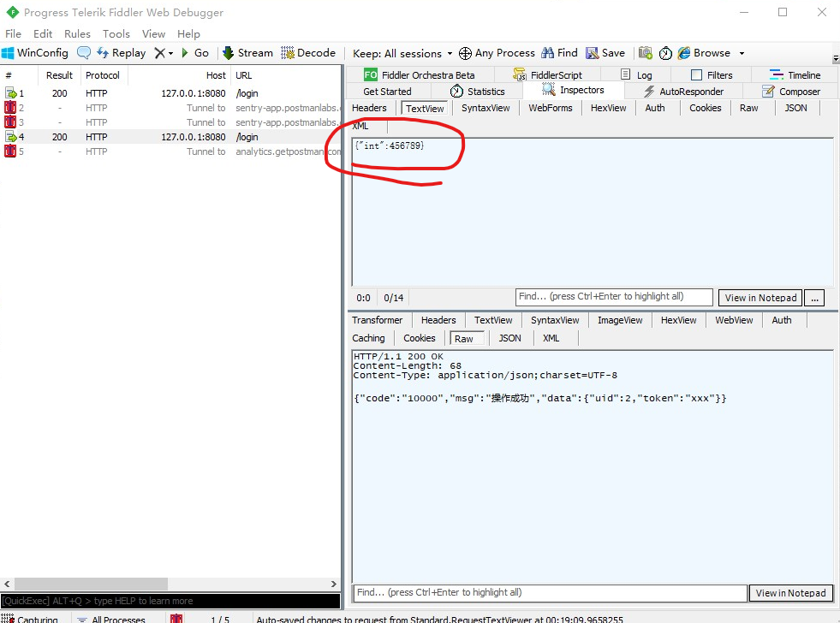Click the QuickExec command box
The width and height of the screenshot is (840, 623).
170,601
